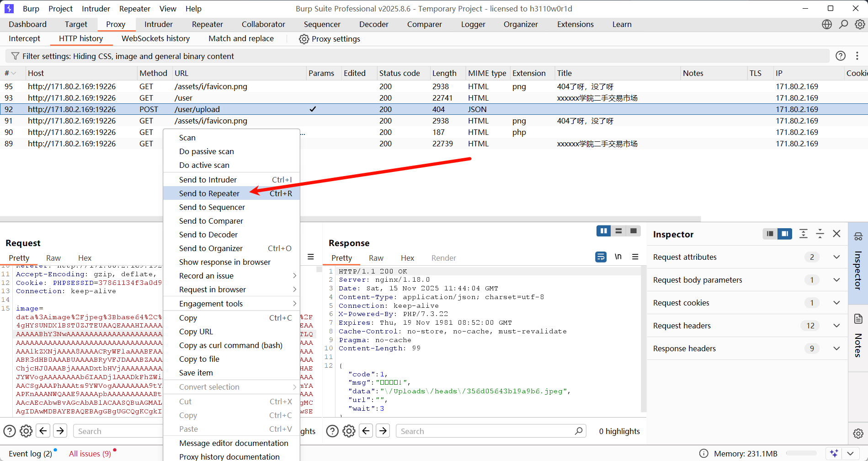Open request pane settings gear
Screen dimensions: 868x461
[x=27, y=431]
